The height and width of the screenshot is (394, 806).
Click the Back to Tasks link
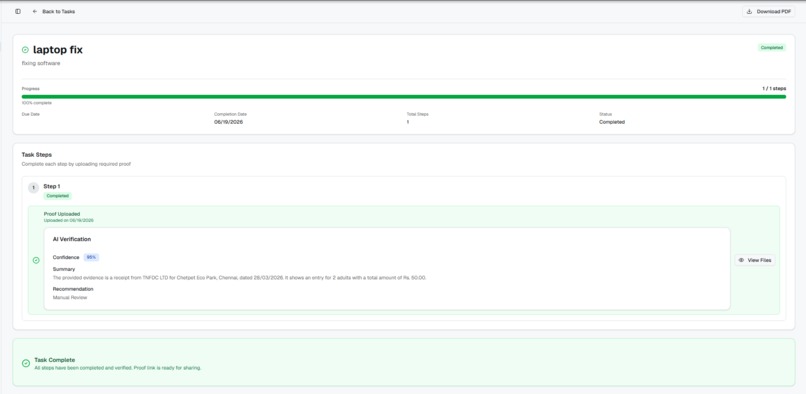53,11
